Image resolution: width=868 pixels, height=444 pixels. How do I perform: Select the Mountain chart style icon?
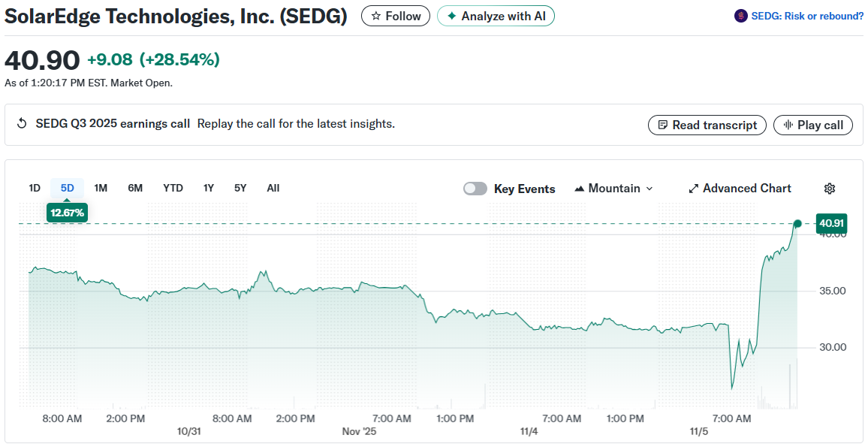pos(580,188)
